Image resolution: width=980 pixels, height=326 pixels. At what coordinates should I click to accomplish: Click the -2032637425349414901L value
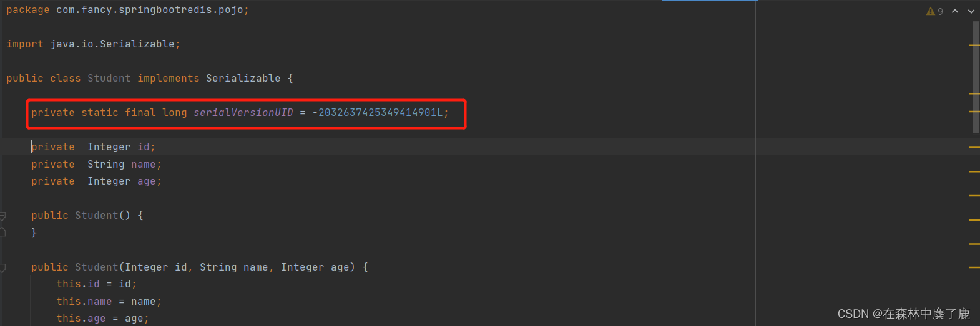[378, 113]
